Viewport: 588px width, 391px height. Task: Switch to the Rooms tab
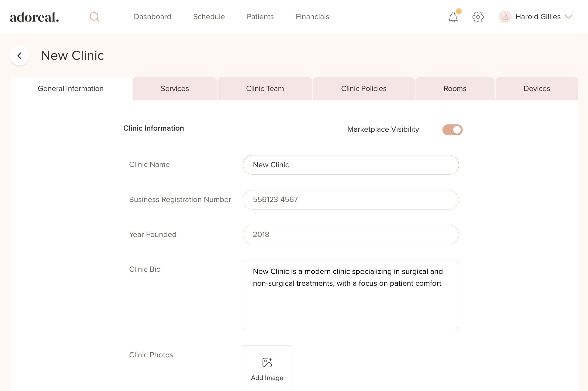(x=455, y=89)
